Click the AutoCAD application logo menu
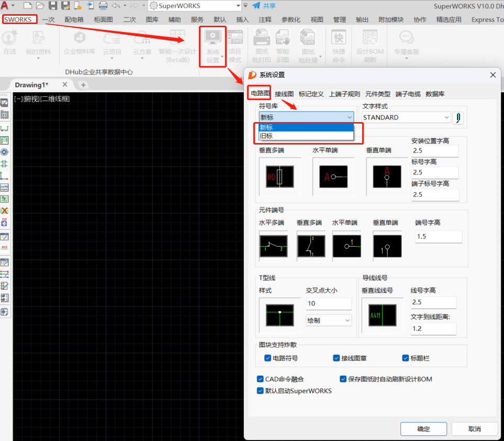Image resolution: width=504 pixels, height=441 pixels. click(x=5, y=5)
